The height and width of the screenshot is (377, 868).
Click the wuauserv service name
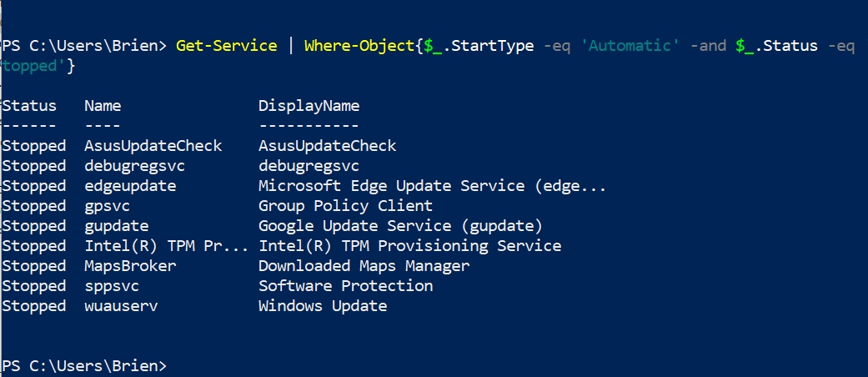click(121, 306)
